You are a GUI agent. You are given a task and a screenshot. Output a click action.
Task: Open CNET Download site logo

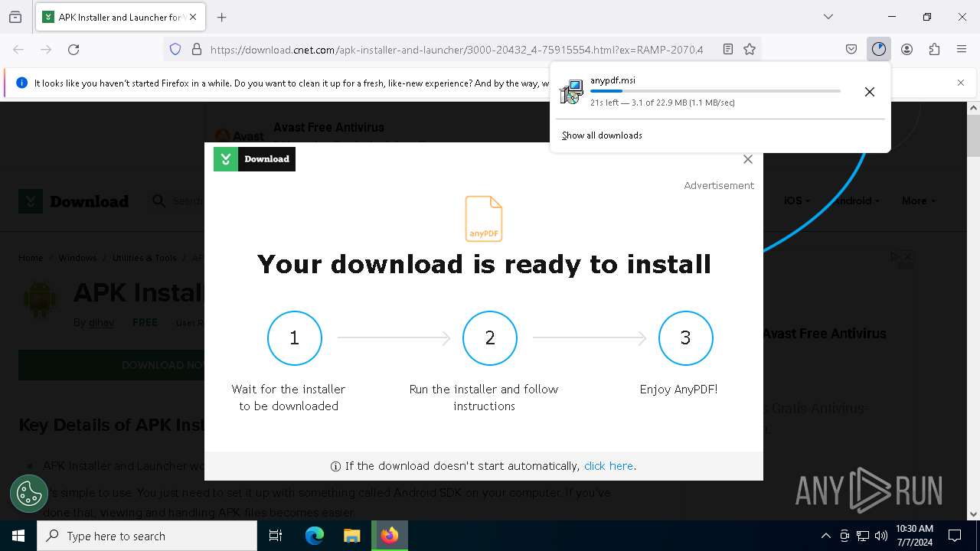click(73, 201)
